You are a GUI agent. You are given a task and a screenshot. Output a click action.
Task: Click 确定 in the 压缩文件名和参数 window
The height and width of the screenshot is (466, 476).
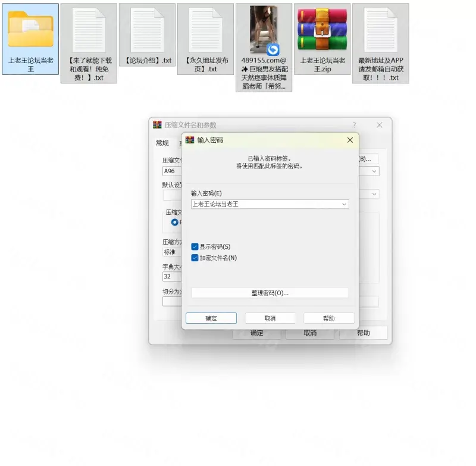tap(256, 333)
